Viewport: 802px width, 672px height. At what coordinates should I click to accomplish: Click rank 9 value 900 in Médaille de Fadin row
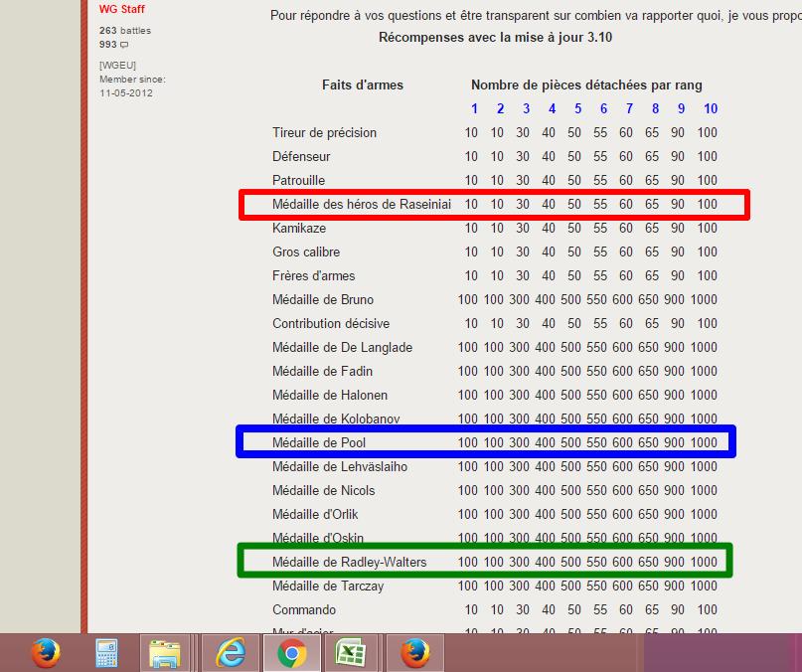tap(674, 371)
